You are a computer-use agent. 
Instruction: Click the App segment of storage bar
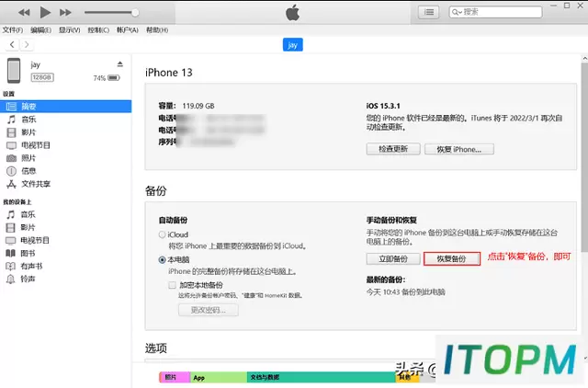click(219, 377)
